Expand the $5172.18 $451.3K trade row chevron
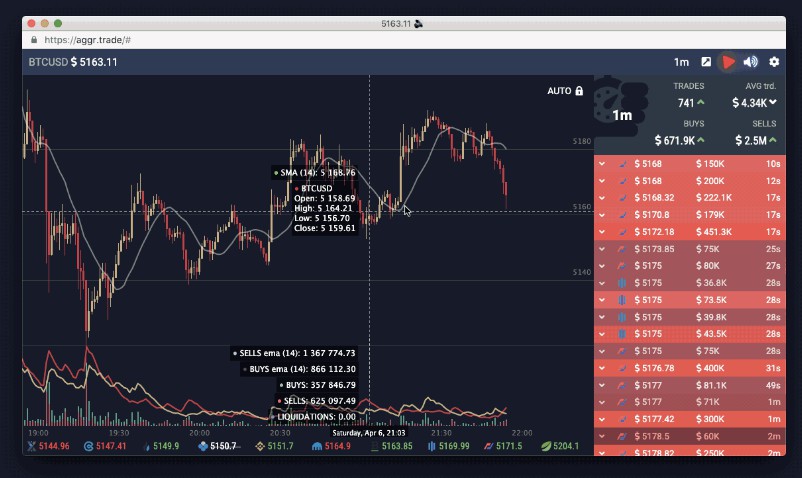The image size is (802, 478). coord(602,231)
